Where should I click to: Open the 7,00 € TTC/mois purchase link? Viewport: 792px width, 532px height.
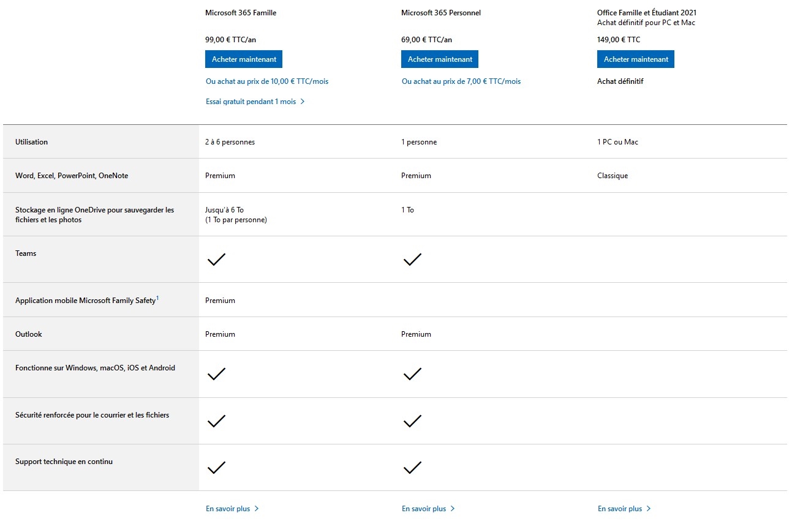click(x=461, y=81)
